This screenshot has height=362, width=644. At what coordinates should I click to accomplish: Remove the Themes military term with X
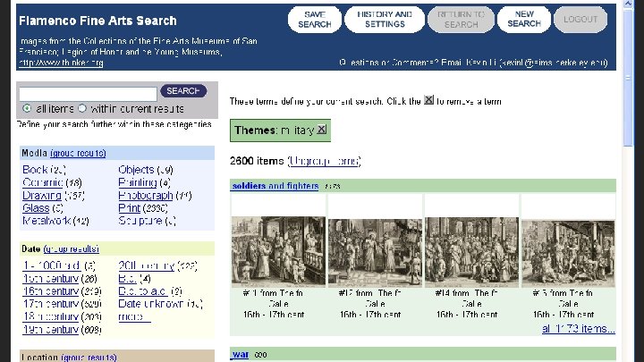(x=322, y=130)
